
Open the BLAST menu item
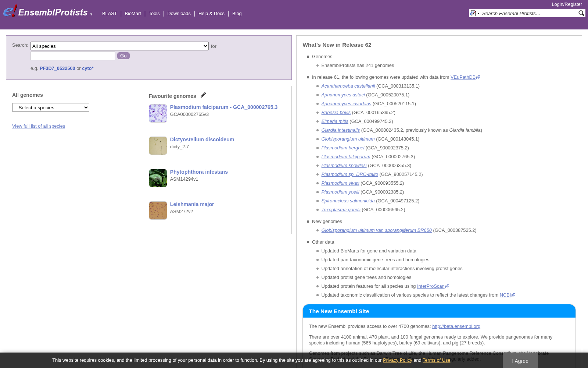click(x=110, y=14)
